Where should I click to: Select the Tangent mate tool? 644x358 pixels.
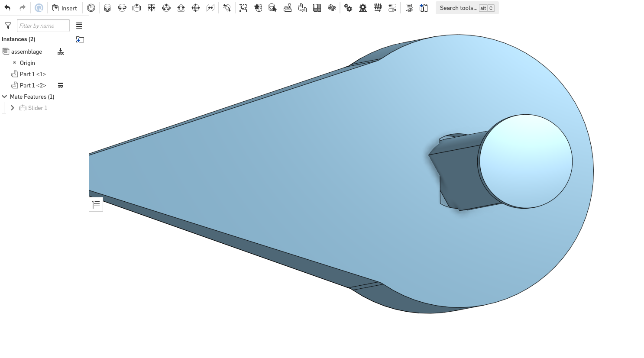pos(227,8)
